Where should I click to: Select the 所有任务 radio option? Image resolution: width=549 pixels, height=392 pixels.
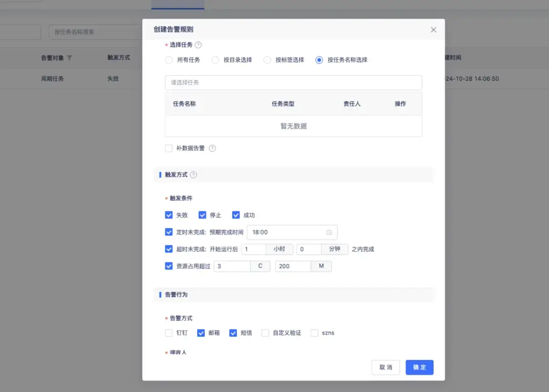pos(169,60)
